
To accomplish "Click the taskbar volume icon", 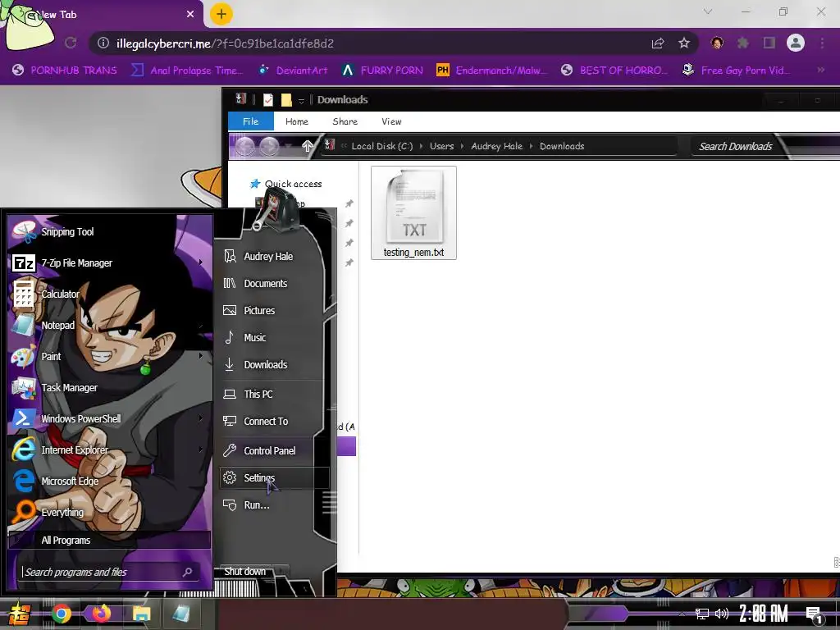I will 722,614.
